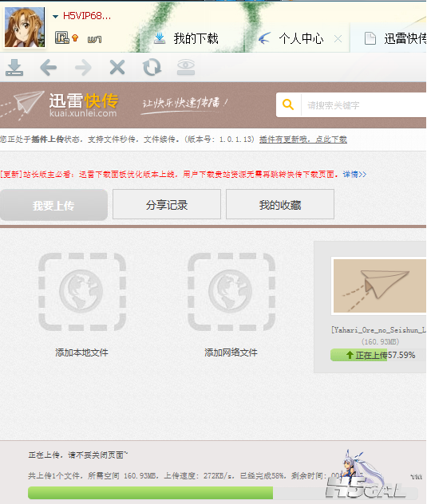This screenshot has height=504, width=427.
Task: Click into the keyword search field
Action: (x=364, y=104)
